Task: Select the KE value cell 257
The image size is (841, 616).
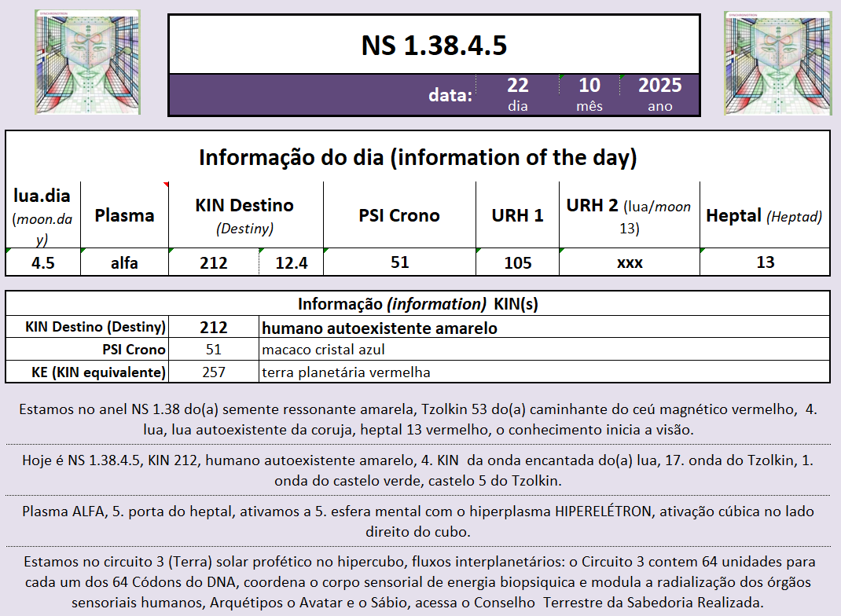Action: point(213,372)
